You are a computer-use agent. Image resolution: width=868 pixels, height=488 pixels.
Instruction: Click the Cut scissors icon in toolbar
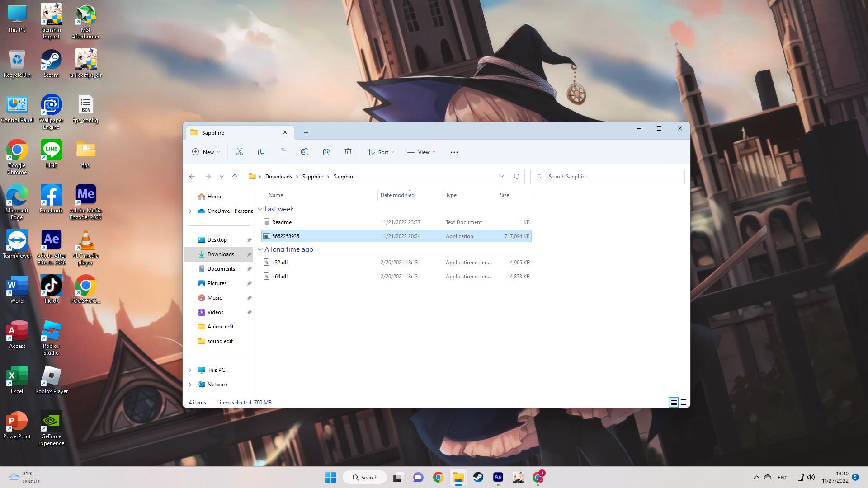click(x=240, y=152)
